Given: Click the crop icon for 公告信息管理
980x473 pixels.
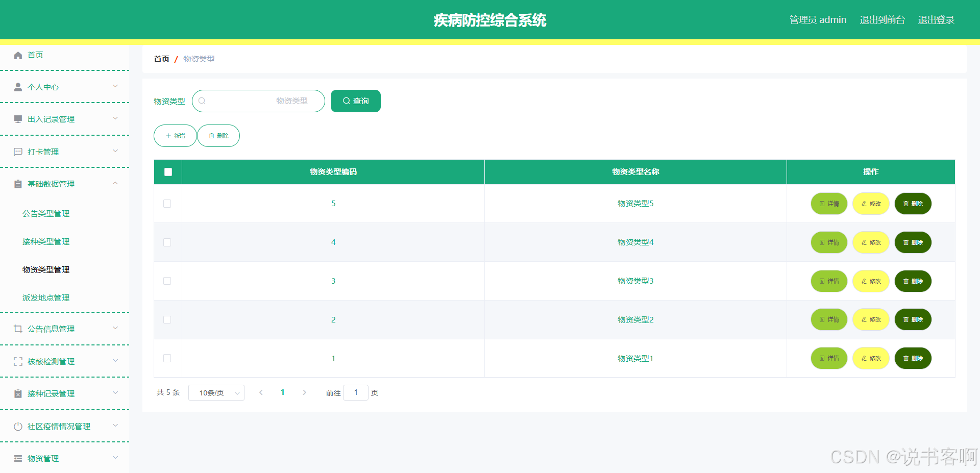Looking at the screenshot, I should coord(18,329).
